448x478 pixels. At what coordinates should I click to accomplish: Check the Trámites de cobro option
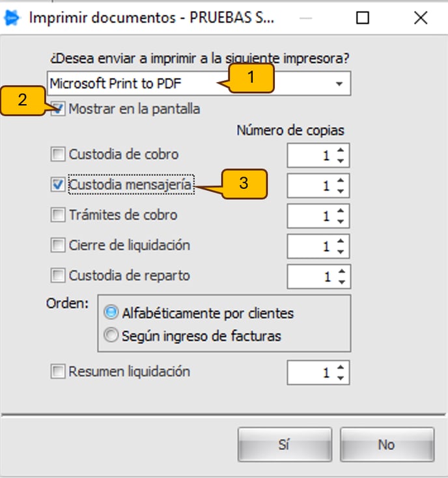(58, 215)
